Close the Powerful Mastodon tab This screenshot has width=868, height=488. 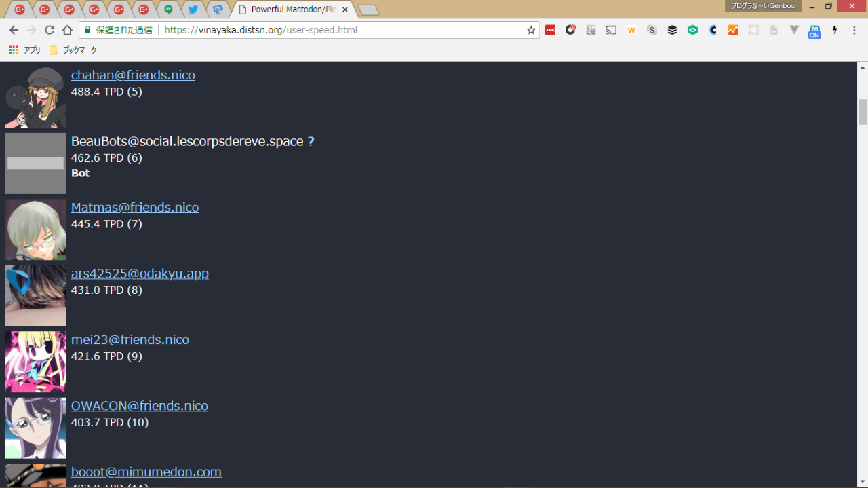(345, 10)
